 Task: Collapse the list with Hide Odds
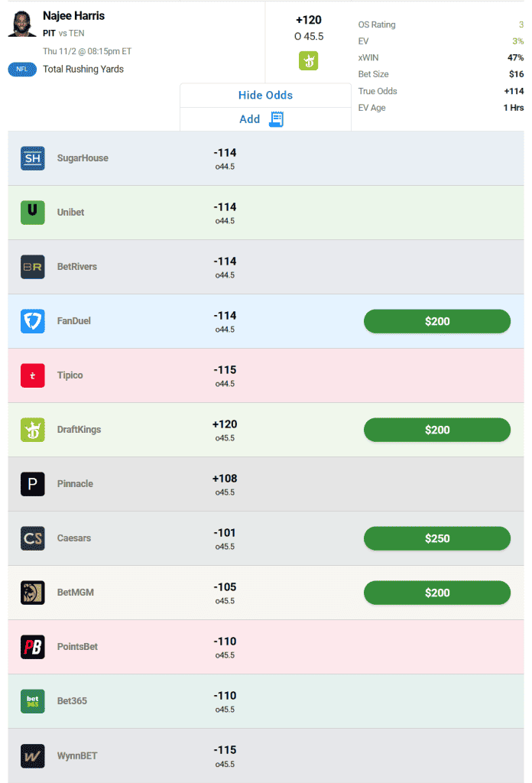tap(265, 96)
